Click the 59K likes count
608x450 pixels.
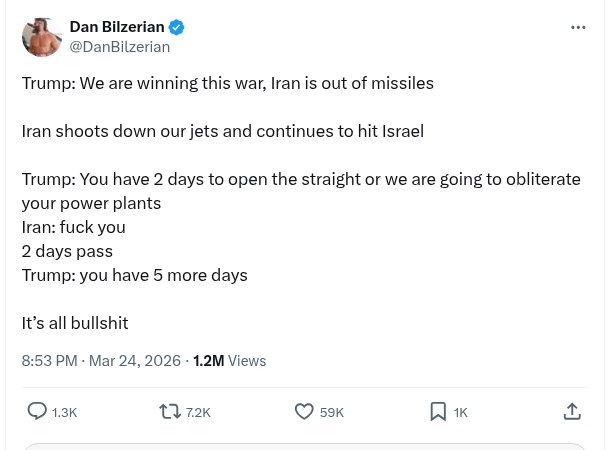point(332,412)
